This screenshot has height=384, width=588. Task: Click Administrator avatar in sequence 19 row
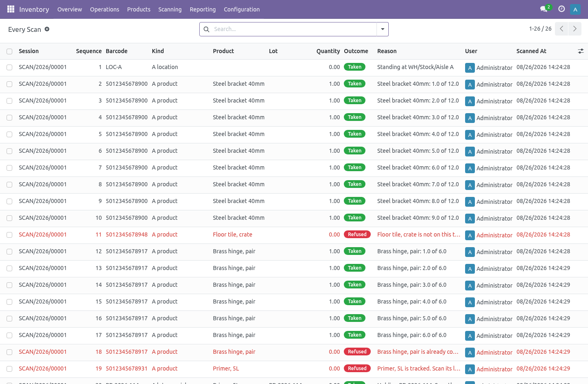click(x=470, y=369)
